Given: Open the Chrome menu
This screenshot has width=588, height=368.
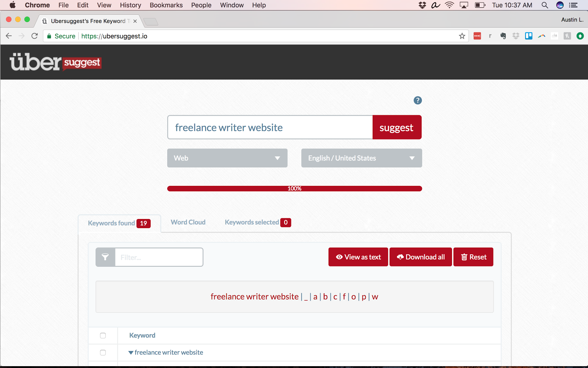Looking at the screenshot, I should point(37,5).
